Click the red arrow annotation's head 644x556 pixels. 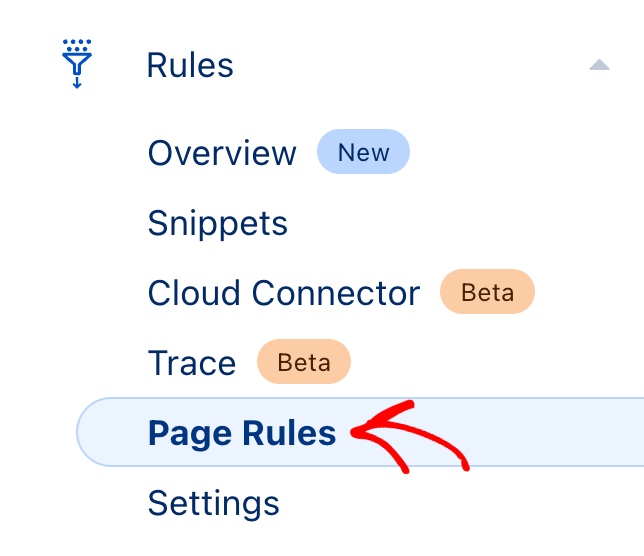[362, 431]
